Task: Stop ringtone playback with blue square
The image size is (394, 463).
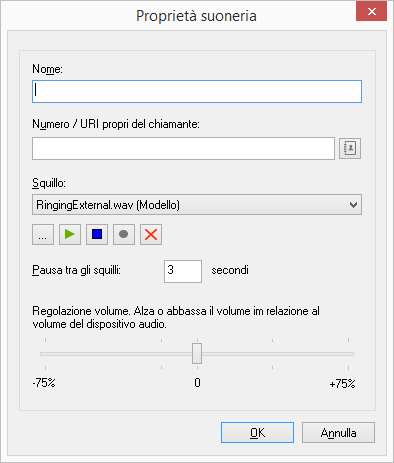Action: point(97,235)
